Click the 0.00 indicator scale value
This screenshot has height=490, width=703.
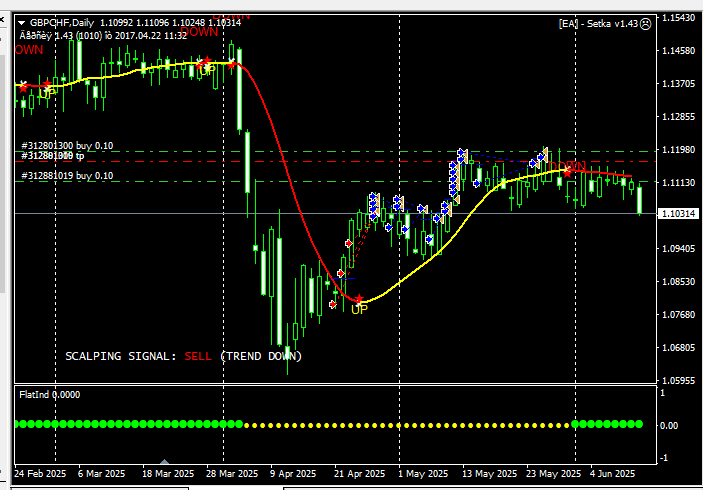pos(668,426)
